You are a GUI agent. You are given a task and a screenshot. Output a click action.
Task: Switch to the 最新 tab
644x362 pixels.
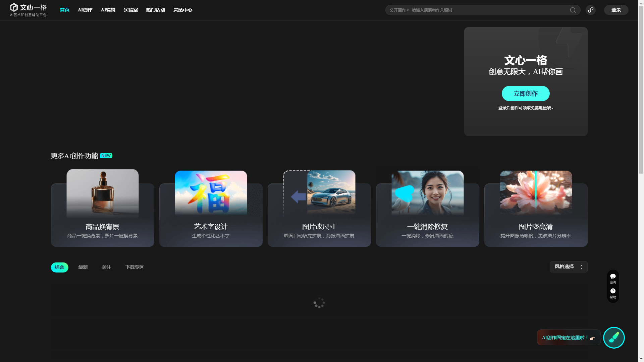(x=83, y=267)
